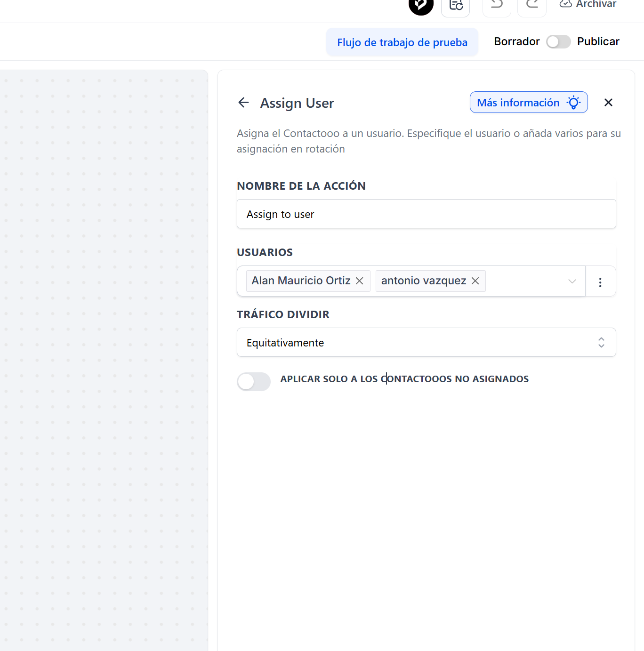Remove antonio vazquez from users
644x651 pixels.
pos(475,281)
